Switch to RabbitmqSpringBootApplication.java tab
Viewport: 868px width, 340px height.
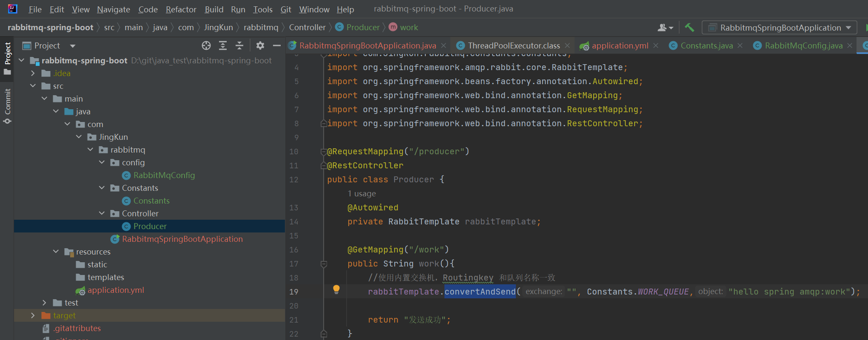pos(367,45)
